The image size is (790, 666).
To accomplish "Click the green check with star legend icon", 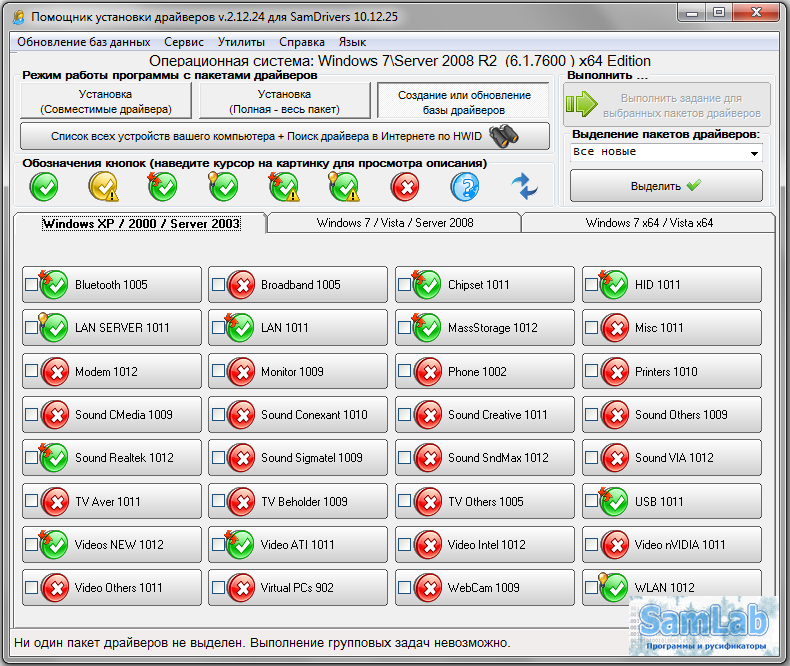I will [163, 186].
